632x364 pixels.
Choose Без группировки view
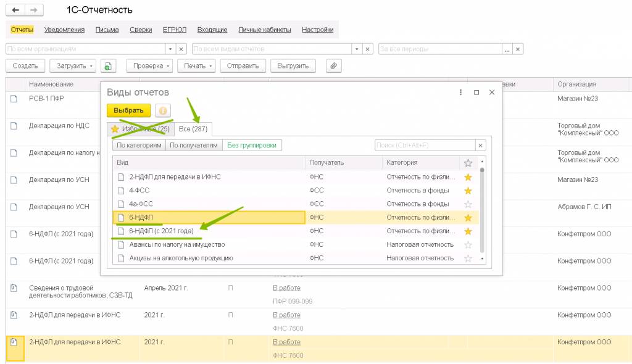tap(252, 146)
